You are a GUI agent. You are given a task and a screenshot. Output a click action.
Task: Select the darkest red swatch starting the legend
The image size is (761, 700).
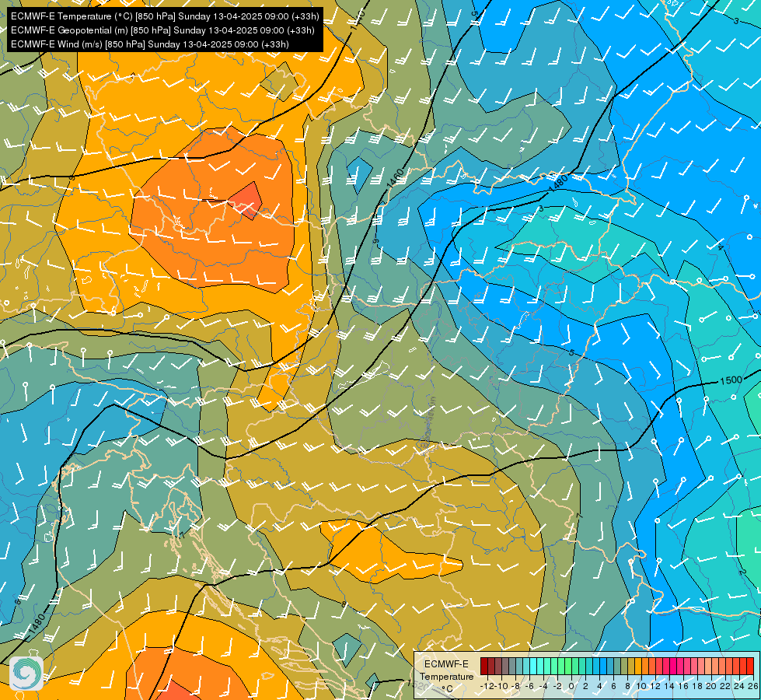[484, 666]
